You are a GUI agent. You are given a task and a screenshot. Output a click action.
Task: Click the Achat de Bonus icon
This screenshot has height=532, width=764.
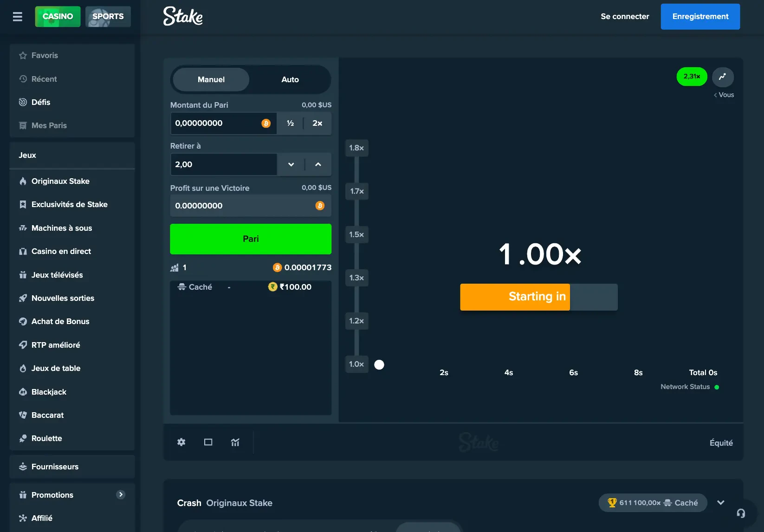[23, 321]
